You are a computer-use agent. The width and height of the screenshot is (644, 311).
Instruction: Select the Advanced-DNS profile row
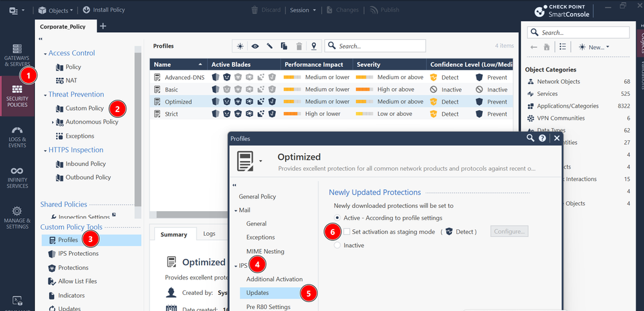(x=331, y=77)
